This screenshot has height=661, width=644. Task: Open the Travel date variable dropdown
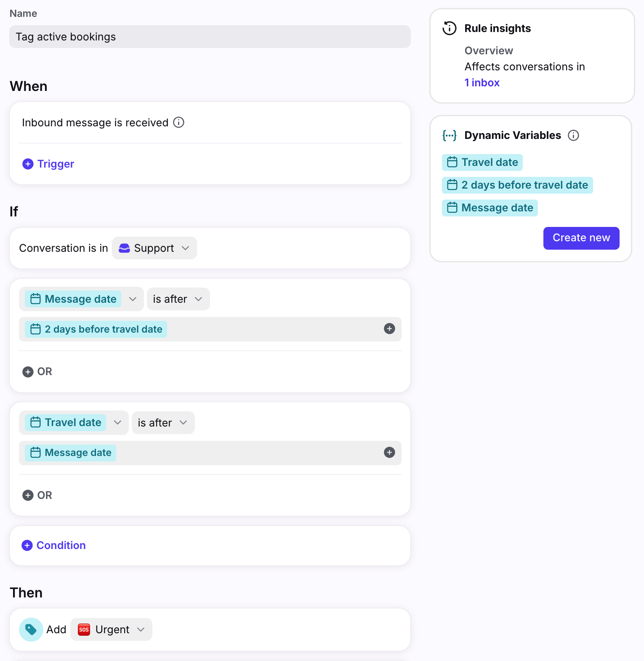coord(74,422)
